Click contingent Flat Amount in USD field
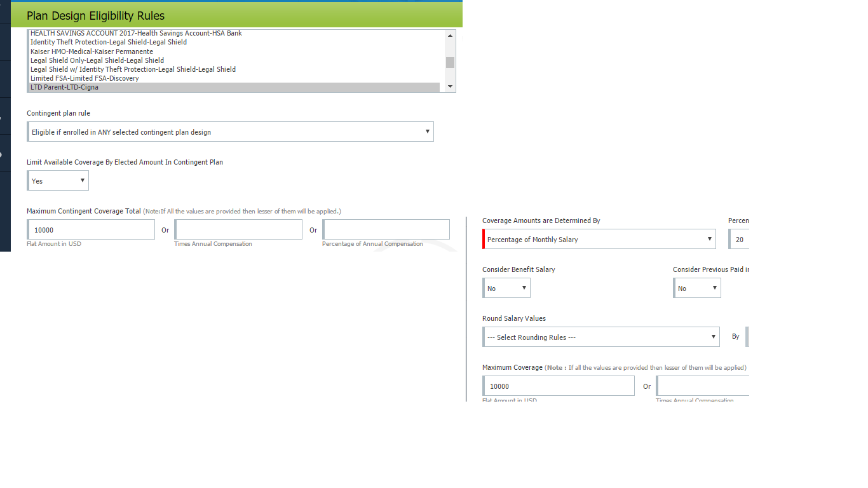 92,230
